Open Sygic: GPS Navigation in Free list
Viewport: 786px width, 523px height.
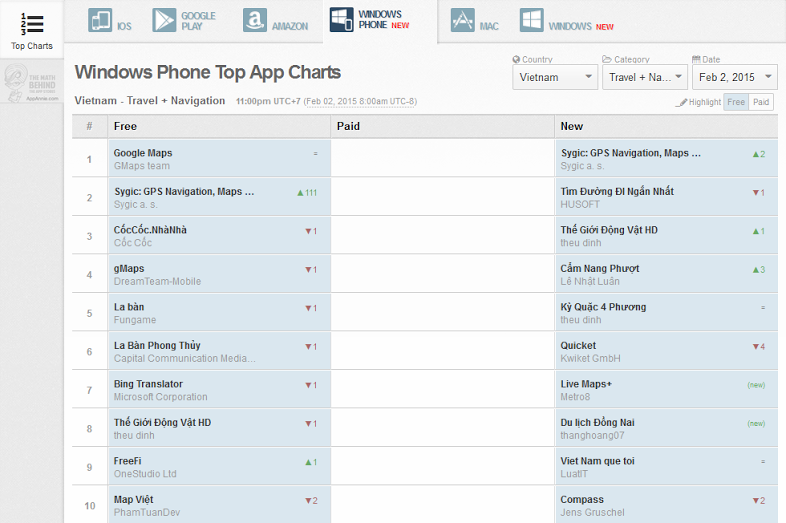(x=184, y=192)
